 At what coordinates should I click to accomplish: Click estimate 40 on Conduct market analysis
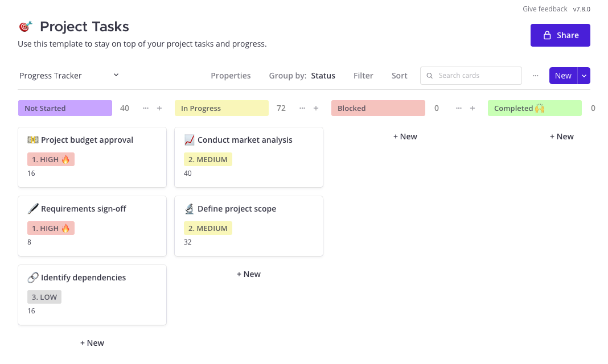point(188,173)
